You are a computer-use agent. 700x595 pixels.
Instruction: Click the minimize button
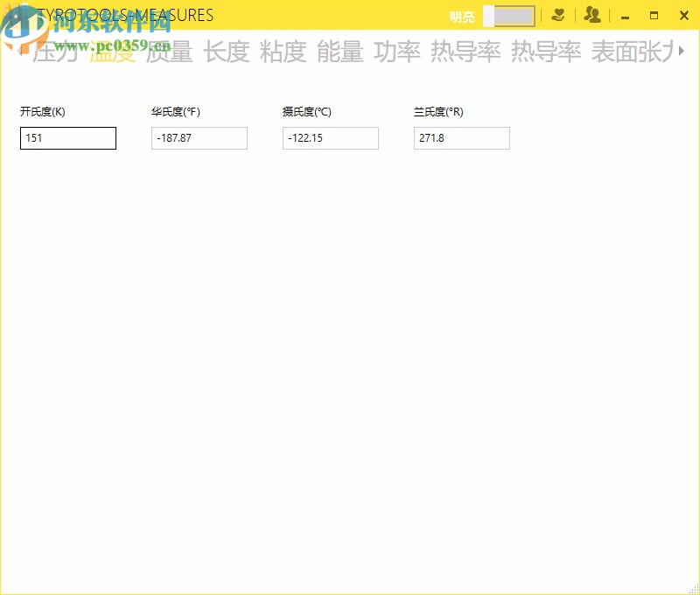[625, 15]
